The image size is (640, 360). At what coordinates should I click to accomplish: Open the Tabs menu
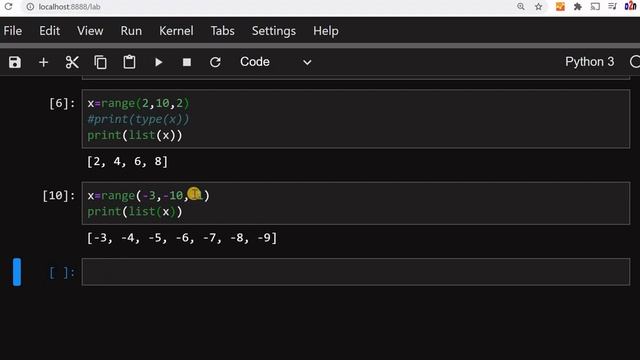(x=222, y=31)
